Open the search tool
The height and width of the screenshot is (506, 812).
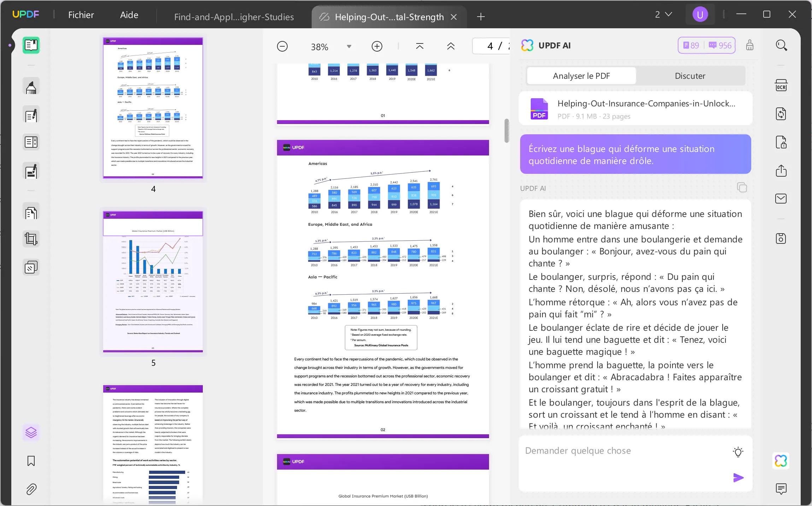coord(781,45)
